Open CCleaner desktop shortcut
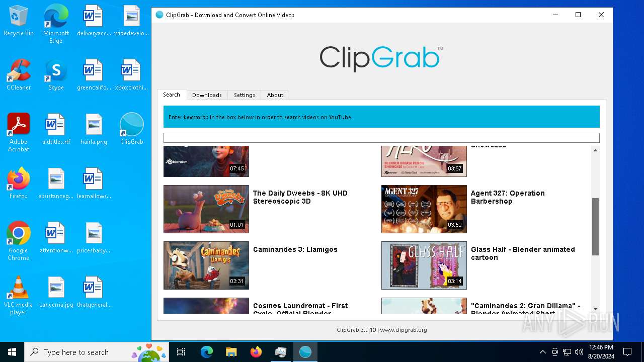Image resolution: width=644 pixels, height=362 pixels. click(19, 75)
